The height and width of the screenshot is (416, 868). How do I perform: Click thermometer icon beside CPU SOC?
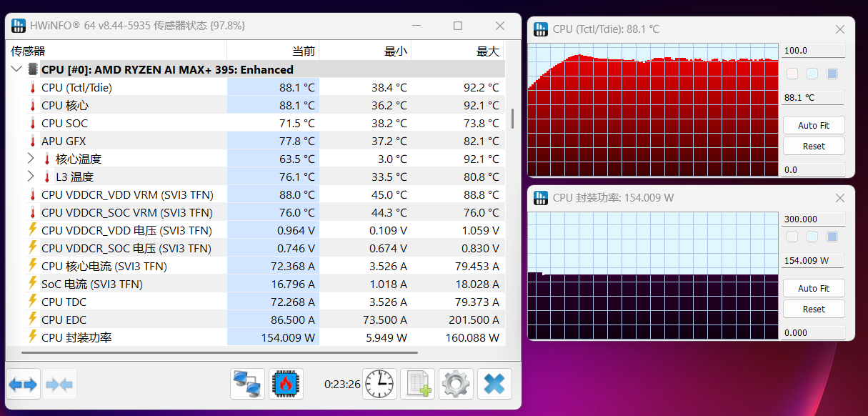click(x=32, y=123)
